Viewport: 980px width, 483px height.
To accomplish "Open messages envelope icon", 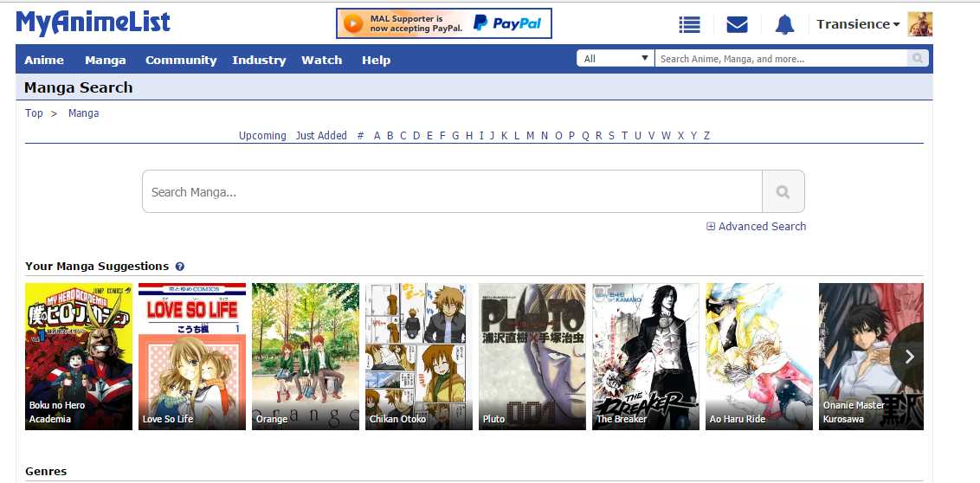I will point(738,24).
